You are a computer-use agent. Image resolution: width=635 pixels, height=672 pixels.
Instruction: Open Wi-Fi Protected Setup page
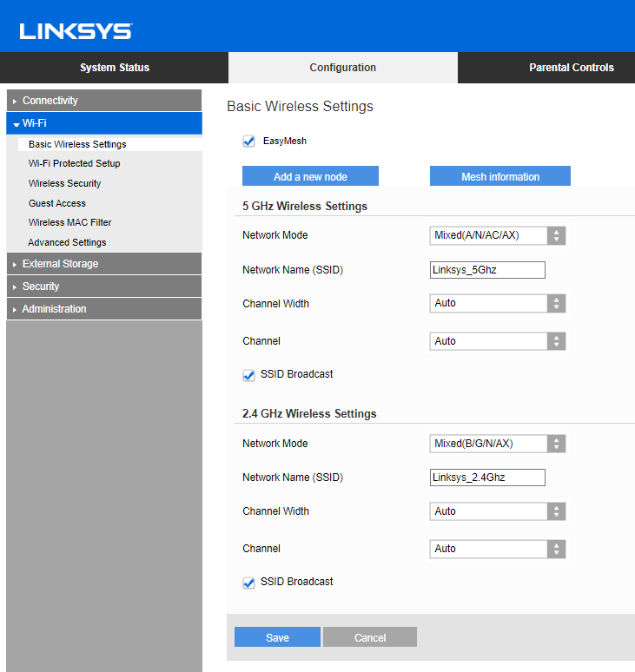[x=74, y=164]
